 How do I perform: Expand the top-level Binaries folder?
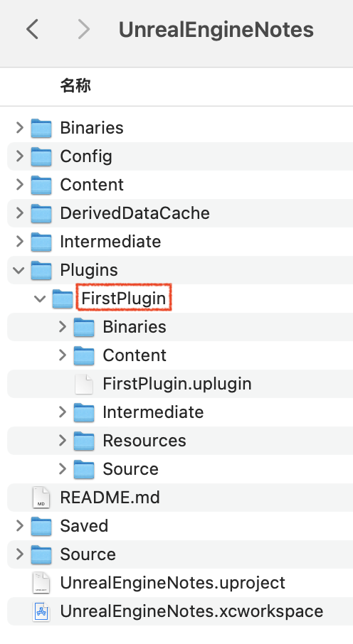click(x=19, y=128)
